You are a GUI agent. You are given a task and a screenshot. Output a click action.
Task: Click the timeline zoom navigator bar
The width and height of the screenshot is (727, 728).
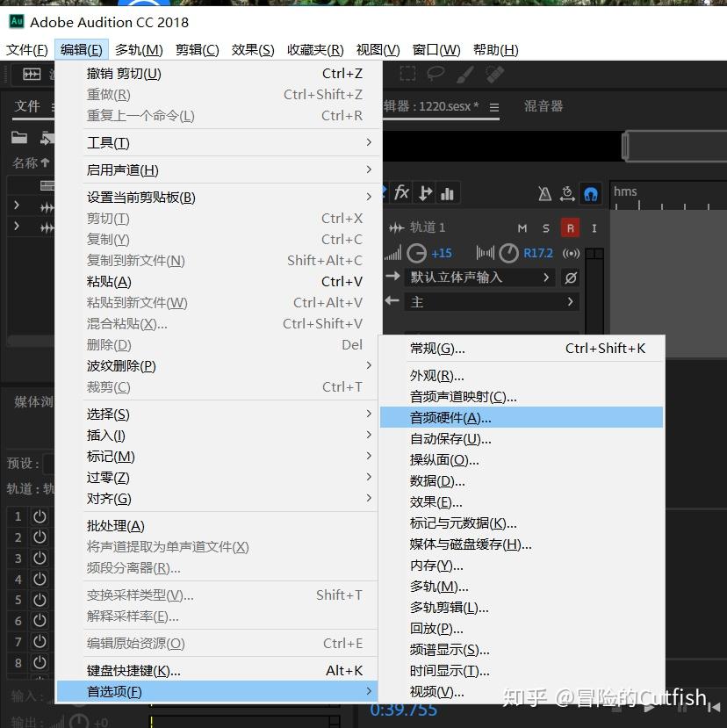tap(674, 146)
